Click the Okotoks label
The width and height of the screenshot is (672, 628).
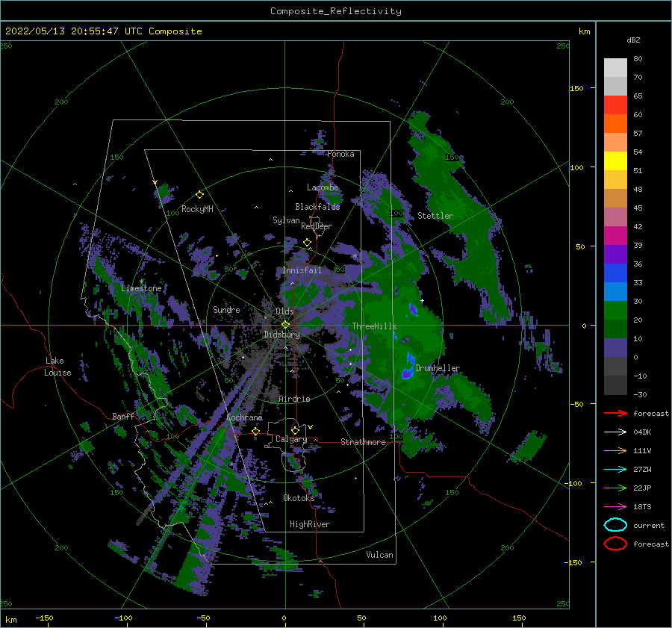[x=299, y=498]
